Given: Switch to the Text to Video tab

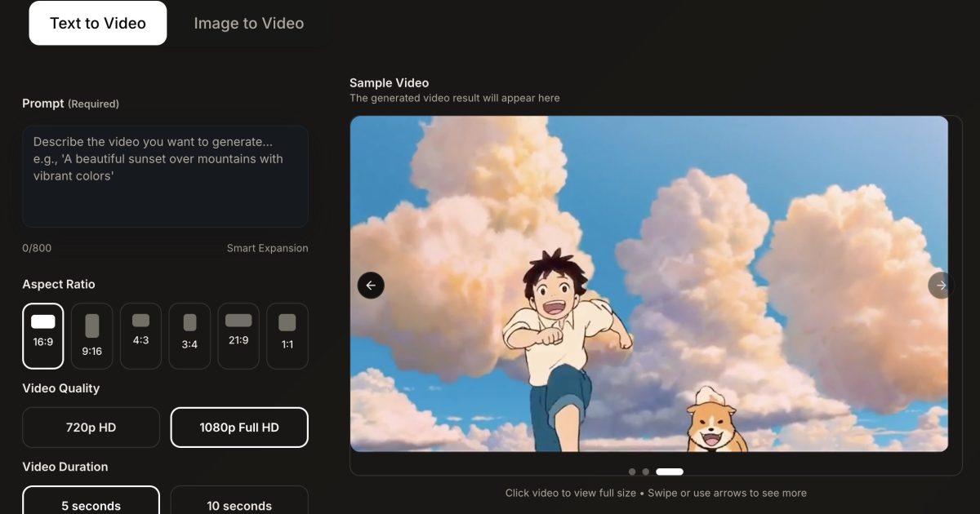Looking at the screenshot, I should tap(98, 23).
